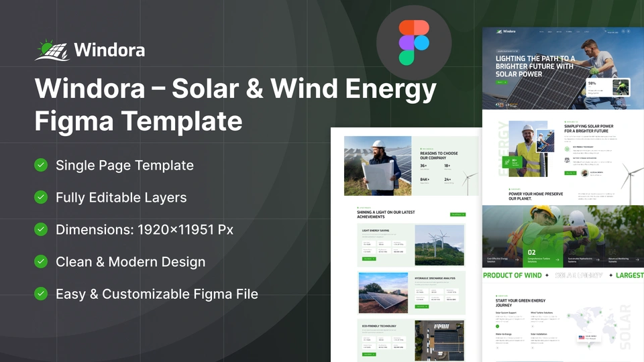The width and height of the screenshot is (644, 362).
Task: Click the small Windora logo in preview header
Action: pyautogui.click(x=506, y=32)
